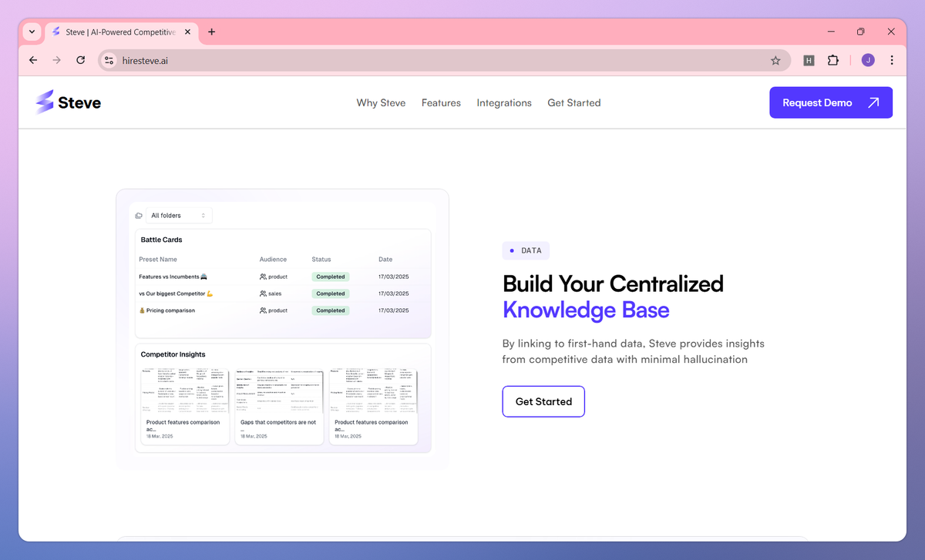
Task: Select Get Started in the top navigation
Action: click(573, 102)
